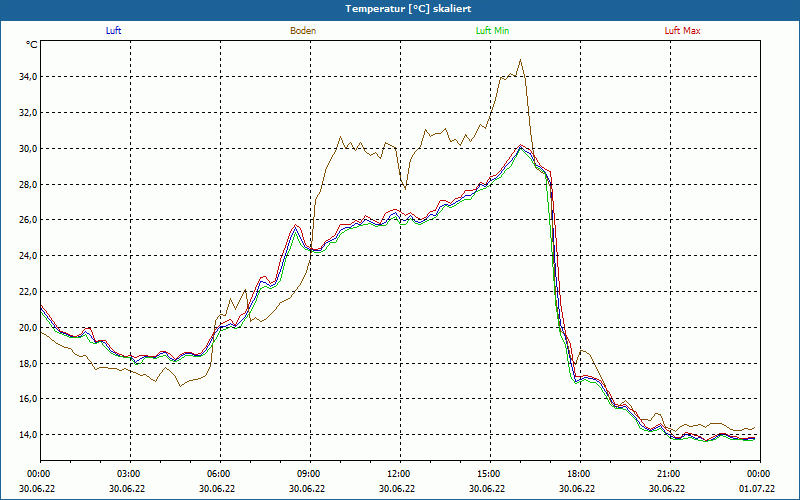Viewport: 800px width, 500px height.
Task: Click the 28,0 y-axis value
Action: coord(28,184)
